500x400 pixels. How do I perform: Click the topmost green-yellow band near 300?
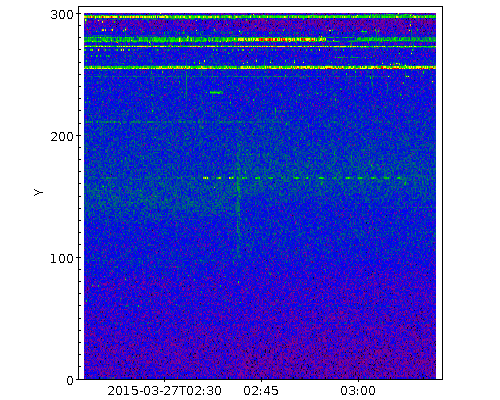click(x=260, y=16)
